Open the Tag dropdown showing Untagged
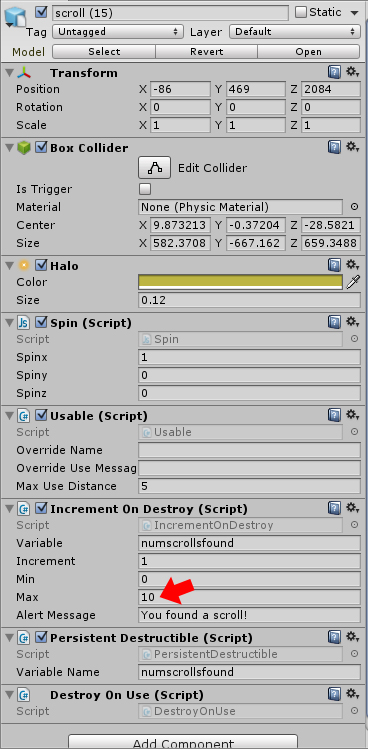 click(x=118, y=32)
